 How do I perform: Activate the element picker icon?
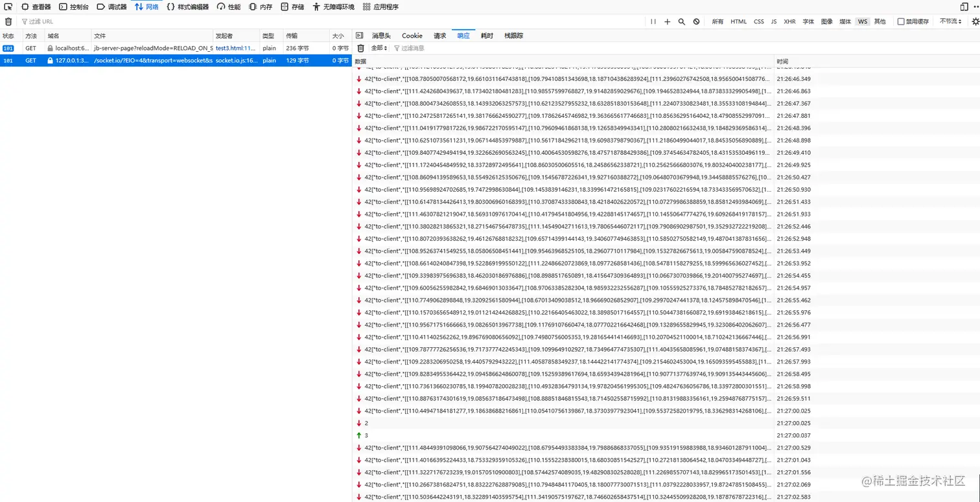click(8, 6)
